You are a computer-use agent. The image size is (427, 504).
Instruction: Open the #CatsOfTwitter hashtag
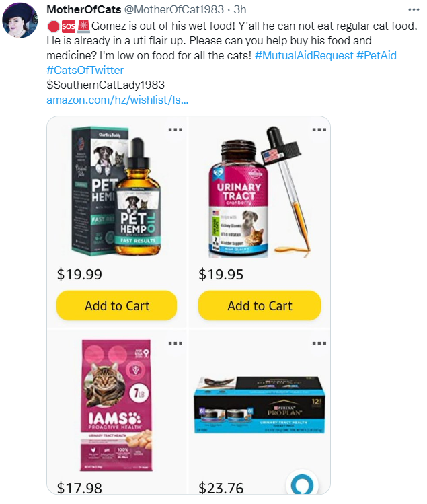[x=85, y=70]
